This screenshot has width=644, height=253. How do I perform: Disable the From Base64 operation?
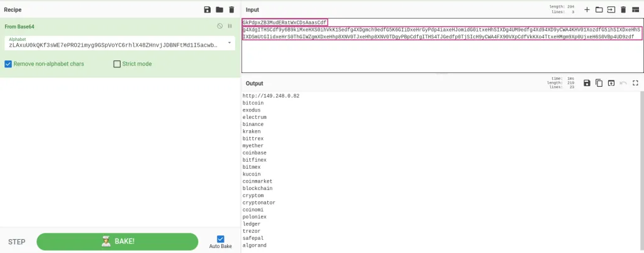pyautogui.click(x=219, y=26)
